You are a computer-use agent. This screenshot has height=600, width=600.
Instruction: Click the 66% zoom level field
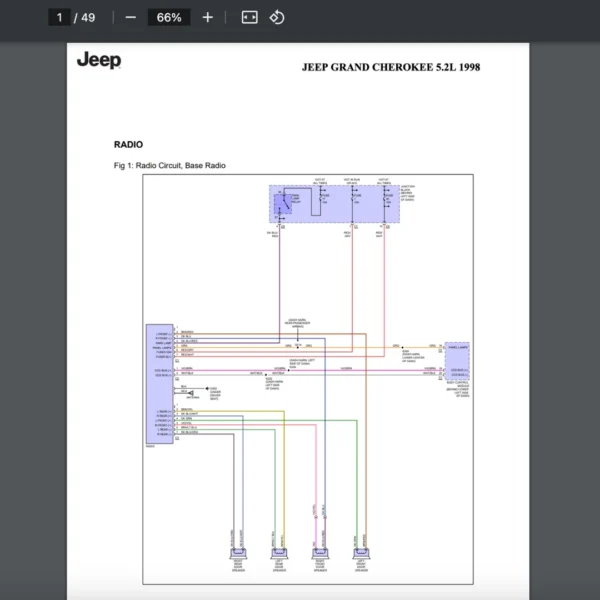(x=169, y=17)
